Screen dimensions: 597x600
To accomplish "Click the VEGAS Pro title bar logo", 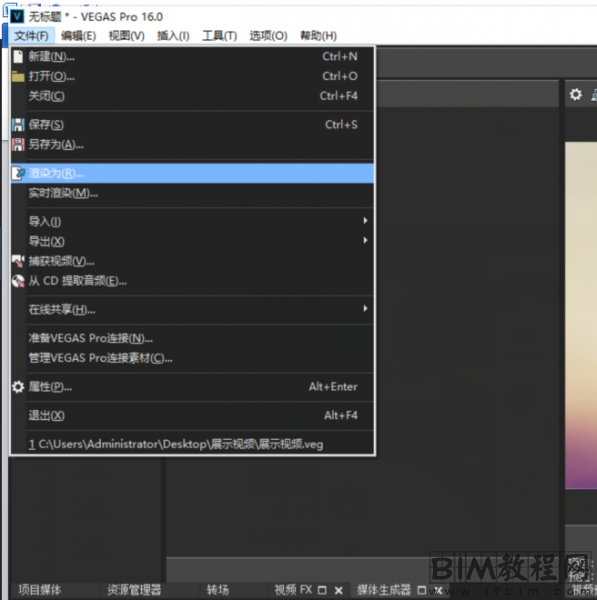I will click(17, 16).
